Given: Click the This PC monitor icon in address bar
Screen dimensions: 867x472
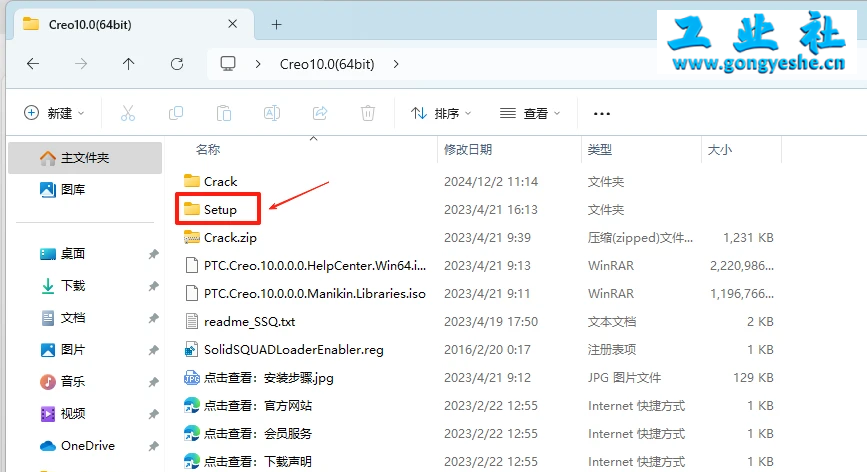Looking at the screenshot, I should coord(228,64).
